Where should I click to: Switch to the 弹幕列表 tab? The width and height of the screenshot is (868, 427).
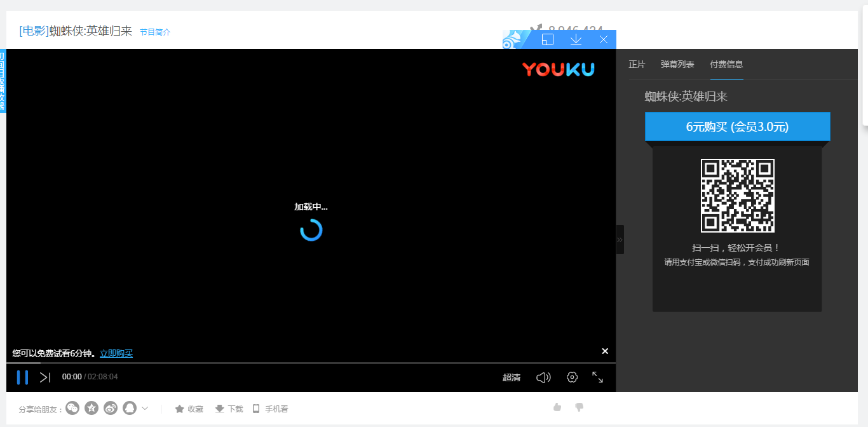pyautogui.click(x=677, y=64)
